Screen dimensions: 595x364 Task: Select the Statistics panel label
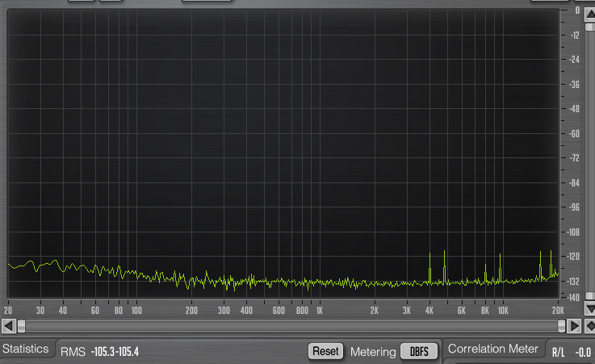click(x=25, y=349)
